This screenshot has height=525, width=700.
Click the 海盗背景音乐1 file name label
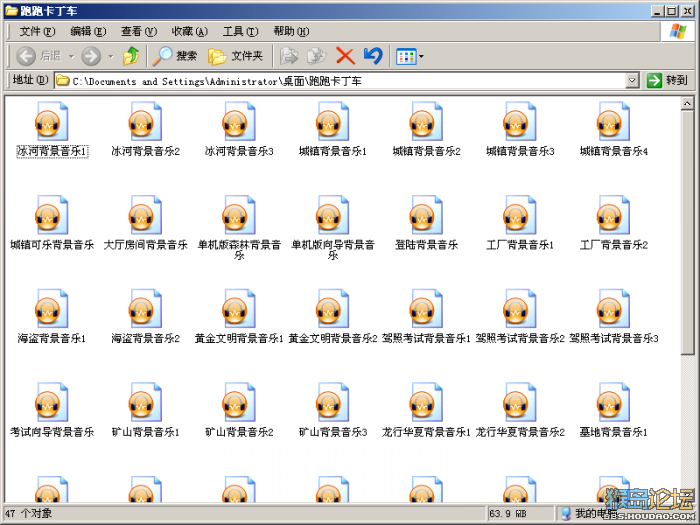(52, 338)
